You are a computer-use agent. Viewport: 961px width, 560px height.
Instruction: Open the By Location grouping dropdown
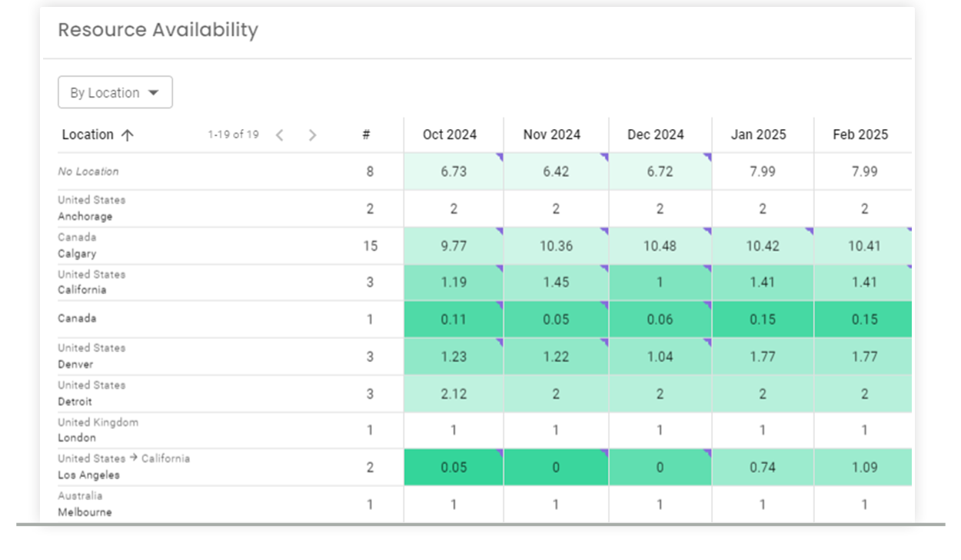click(x=115, y=91)
